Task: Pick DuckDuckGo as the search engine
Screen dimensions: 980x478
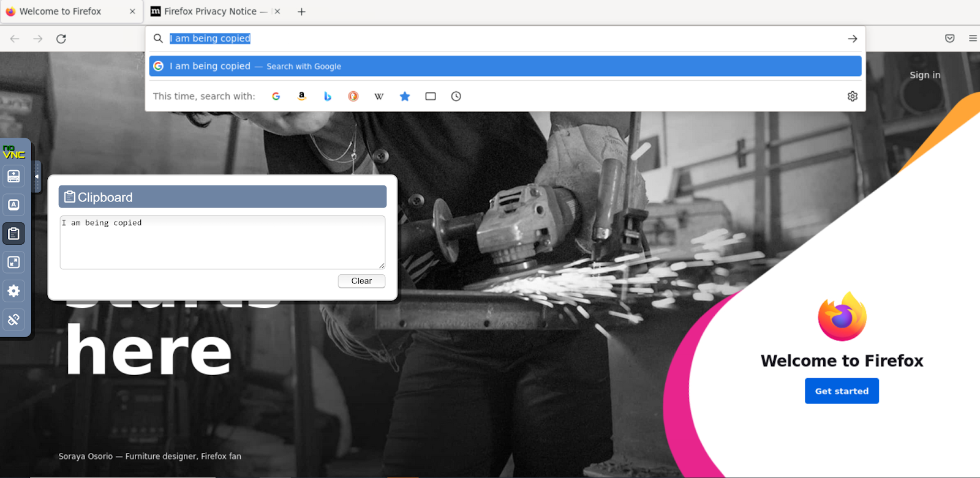Action: tap(353, 96)
